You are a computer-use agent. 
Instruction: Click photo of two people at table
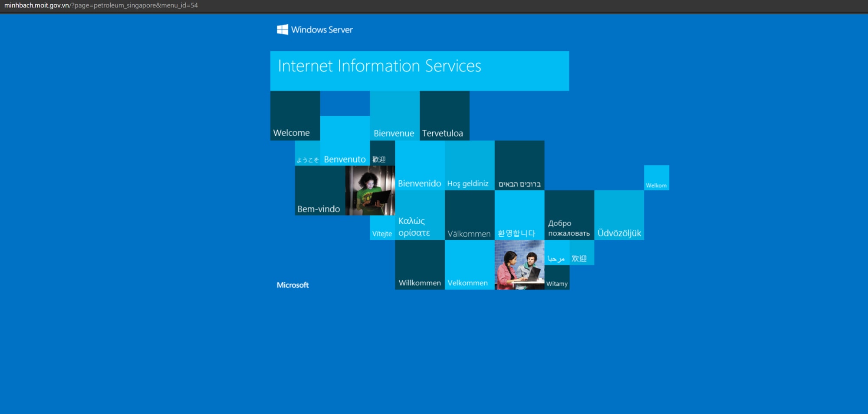pyautogui.click(x=519, y=265)
